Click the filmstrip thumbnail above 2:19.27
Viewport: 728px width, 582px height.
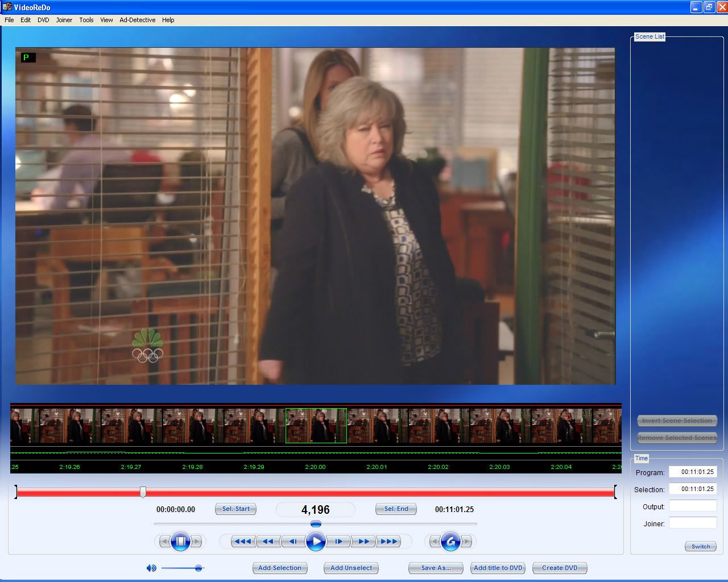[132, 426]
